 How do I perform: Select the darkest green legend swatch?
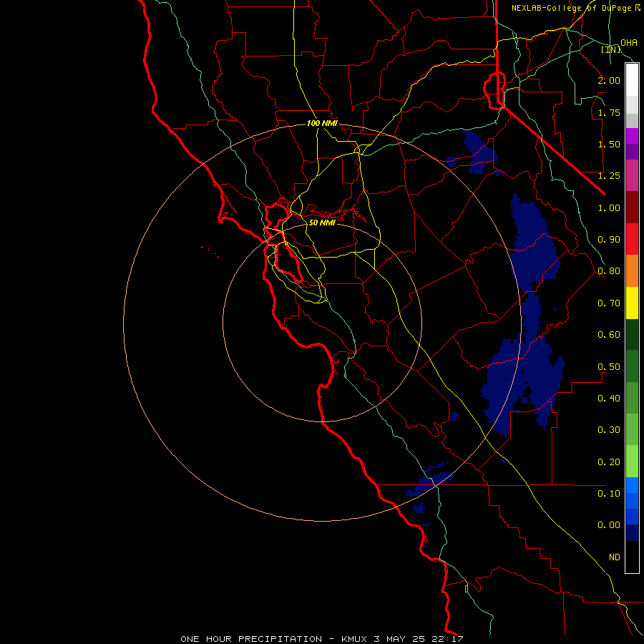[632, 334]
